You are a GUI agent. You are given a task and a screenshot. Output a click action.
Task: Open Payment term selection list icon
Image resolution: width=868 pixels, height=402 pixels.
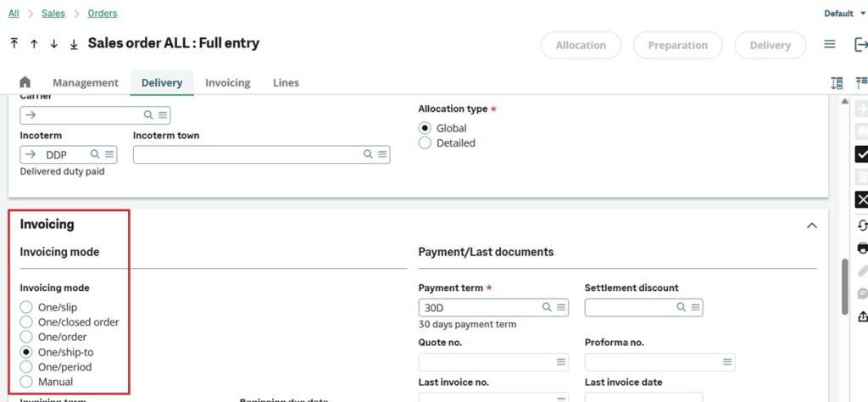561,308
